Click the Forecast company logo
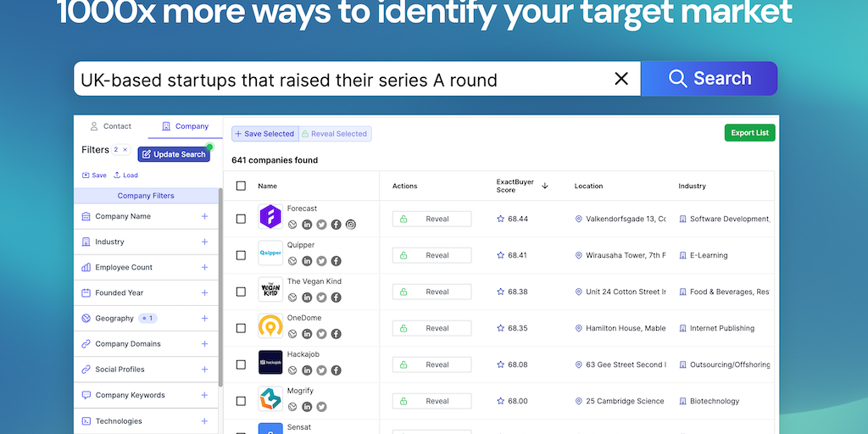 270,217
